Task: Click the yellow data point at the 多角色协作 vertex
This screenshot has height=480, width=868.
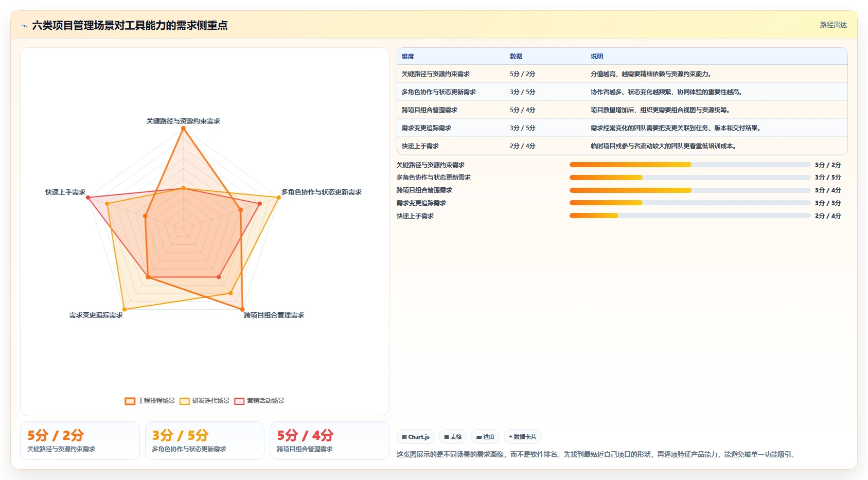Action: point(278,198)
